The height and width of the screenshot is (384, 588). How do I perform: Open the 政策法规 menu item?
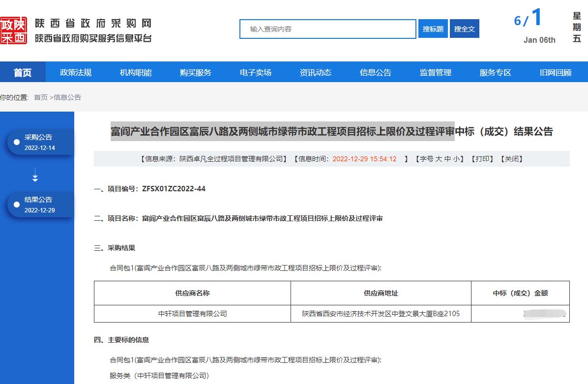pyautogui.click(x=76, y=72)
